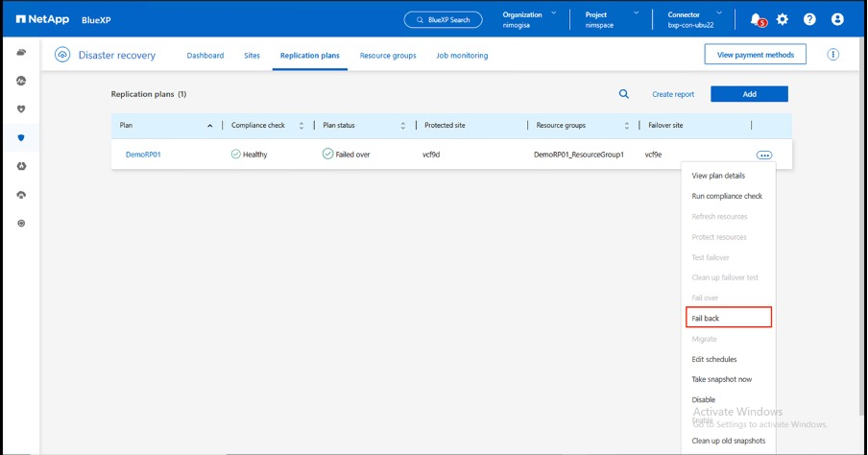Click the Add button
This screenshot has width=868, height=455.
click(749, 94)
